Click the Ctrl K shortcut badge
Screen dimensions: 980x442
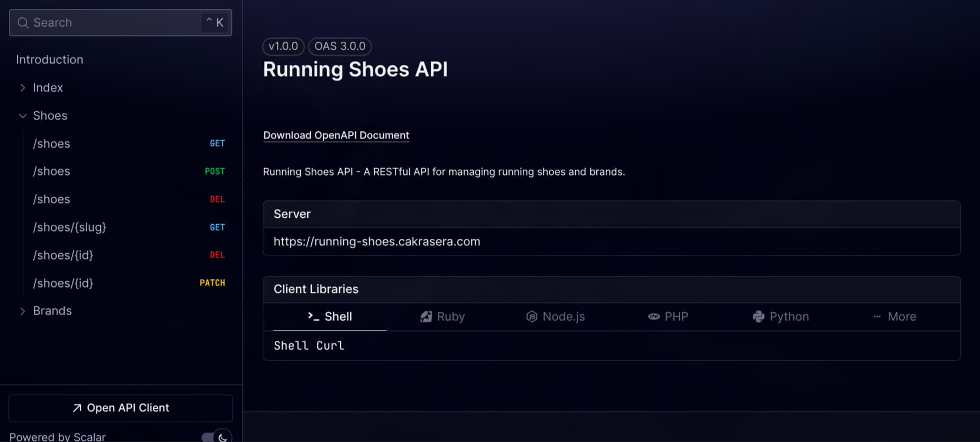215,23
